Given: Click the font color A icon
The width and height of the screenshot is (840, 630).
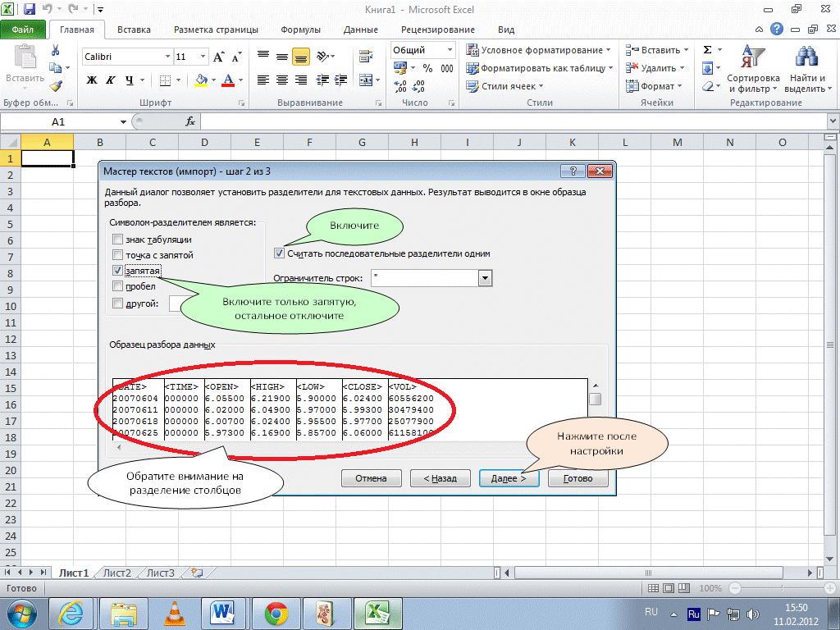Looking at the screenshot, I should click(x=228, y=80).
